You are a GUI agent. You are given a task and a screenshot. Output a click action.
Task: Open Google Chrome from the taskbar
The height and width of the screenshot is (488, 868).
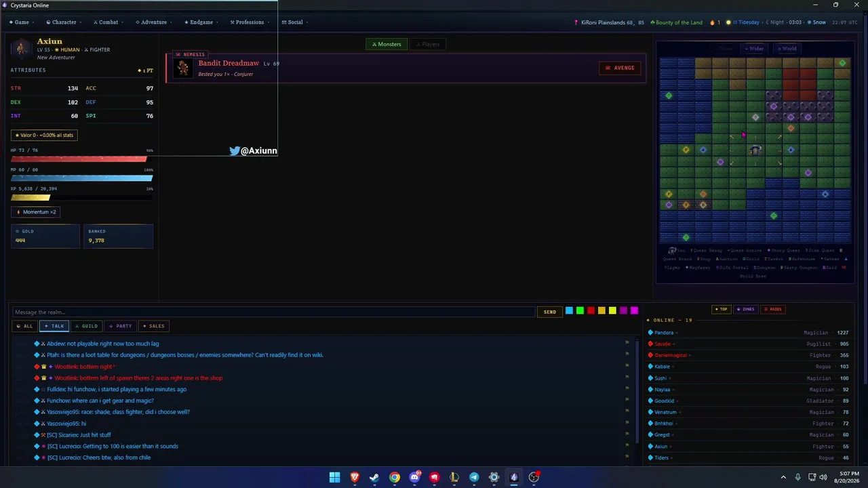tap(394, 477)
